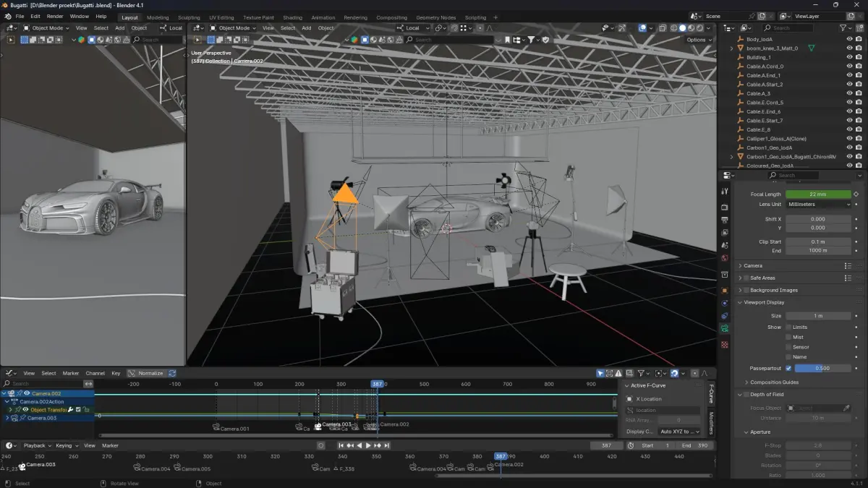This screenshot has height=488, width=868.
Task: Toggle the Passepartout checkbox
Action: coord(788,368)
